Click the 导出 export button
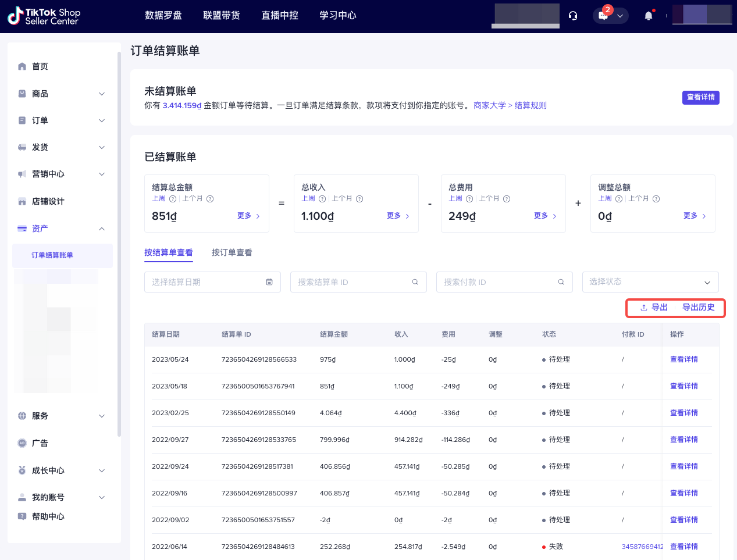Screen dimensions: 737x560 (654, 308)
